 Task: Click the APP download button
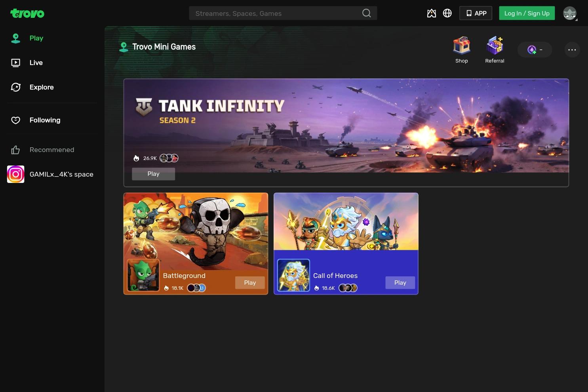[476, 13]
